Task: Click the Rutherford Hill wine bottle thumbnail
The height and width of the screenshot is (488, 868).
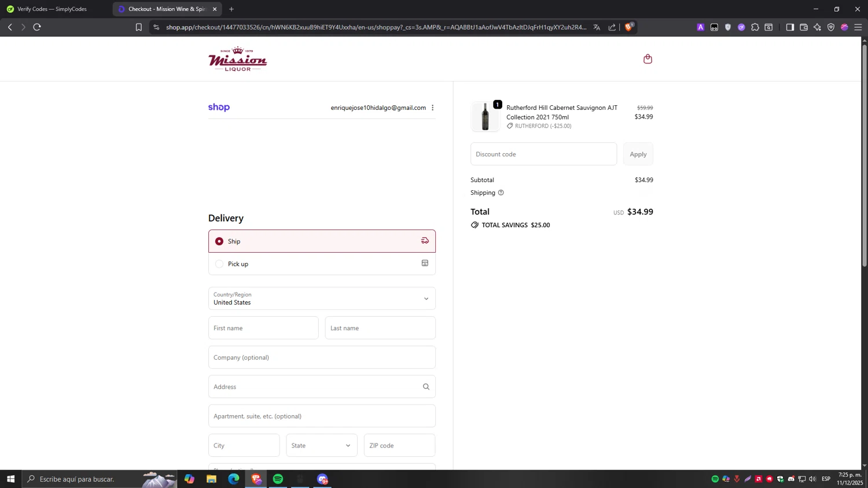Action: (485, 116)
